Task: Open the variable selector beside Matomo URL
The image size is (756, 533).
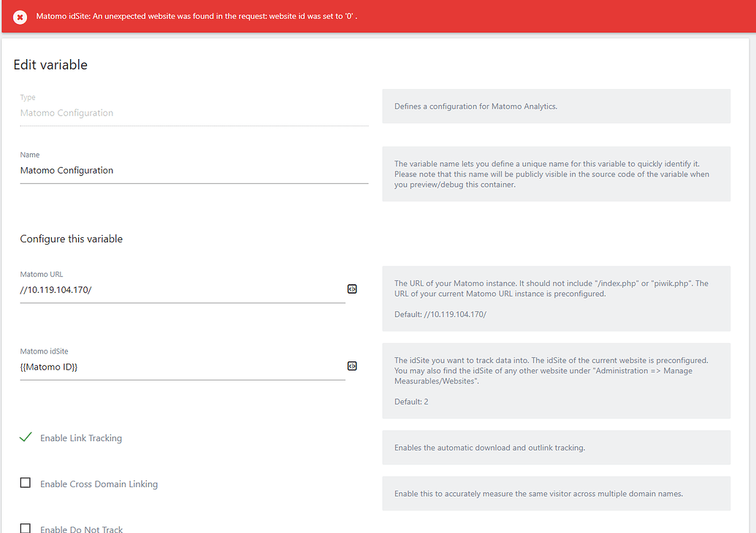Action: (x=352, y=289)
